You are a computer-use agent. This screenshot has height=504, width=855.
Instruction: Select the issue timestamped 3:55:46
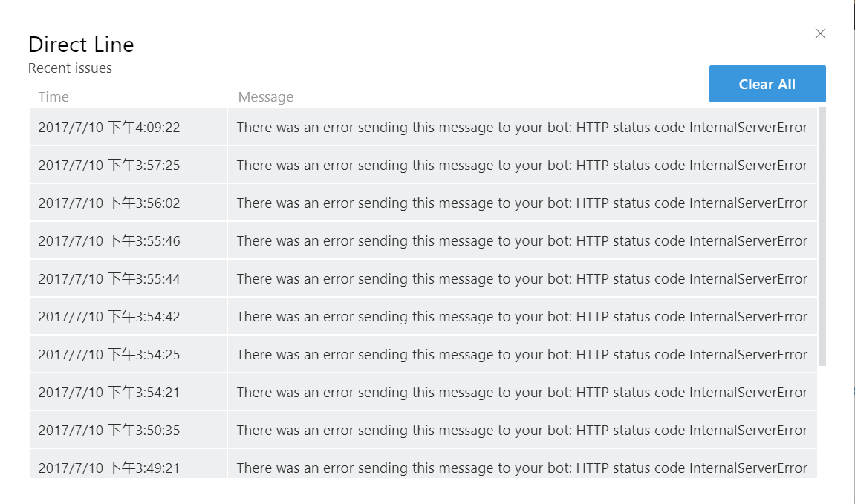[109, 241]
